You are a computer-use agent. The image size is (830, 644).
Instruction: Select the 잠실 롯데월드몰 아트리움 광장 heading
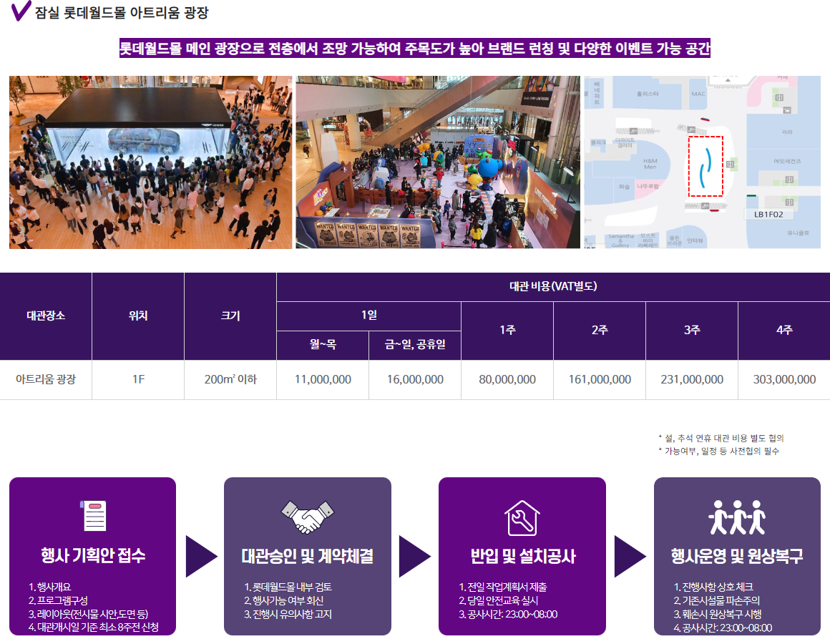coord(122,12)
